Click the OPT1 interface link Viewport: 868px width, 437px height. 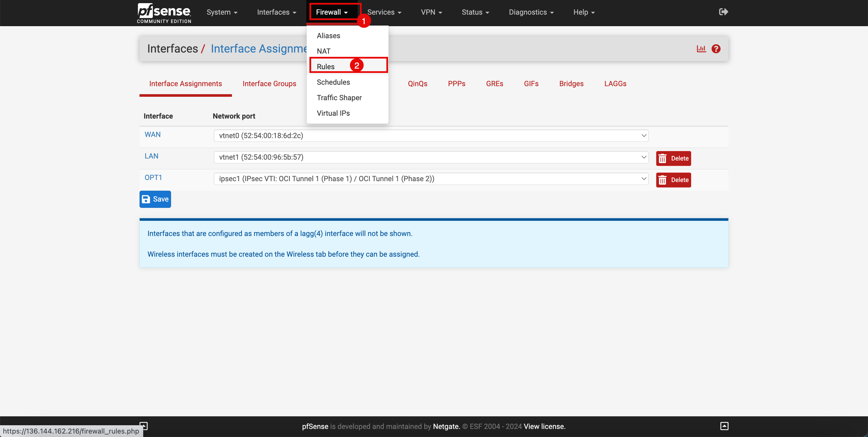pos(153,178)
